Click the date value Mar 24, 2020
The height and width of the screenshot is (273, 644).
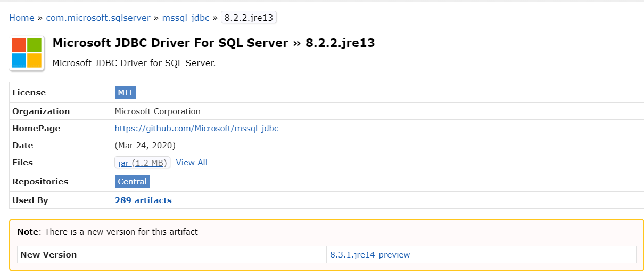[145, 146]
